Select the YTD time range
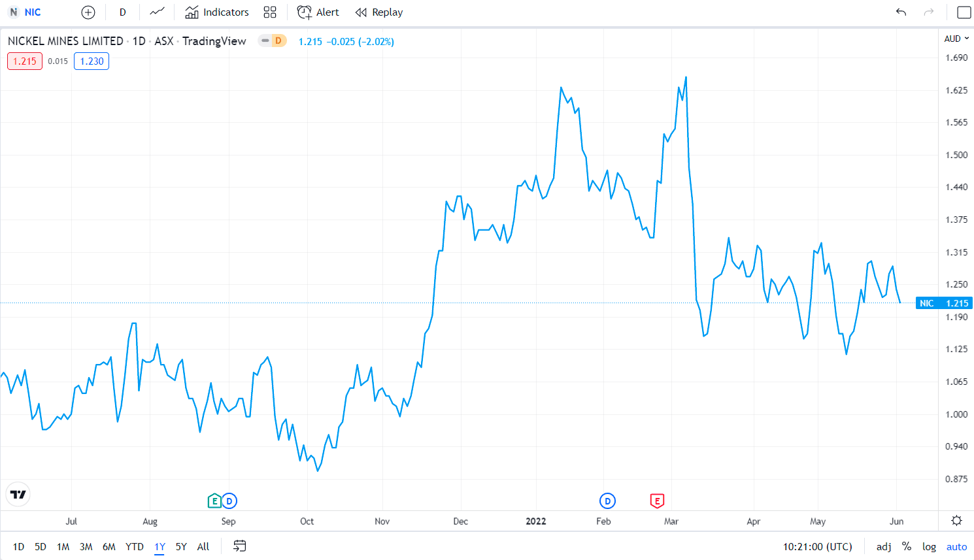Image resolution: width=974 pixels, height=560 pixels. point(135,547)
